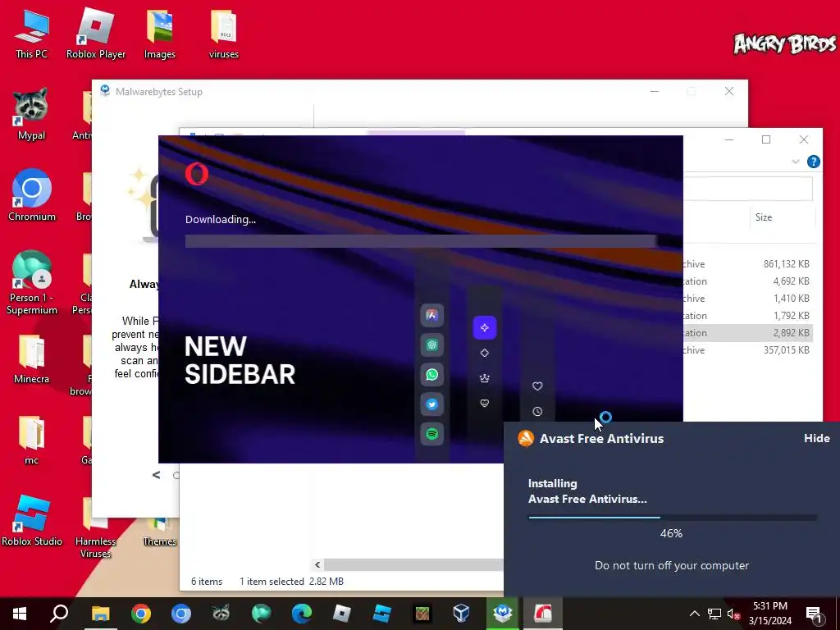Open File Explorer help question mark
This screenshot has height=630, width=840.
pyautogui.click(x=813, y=162)
